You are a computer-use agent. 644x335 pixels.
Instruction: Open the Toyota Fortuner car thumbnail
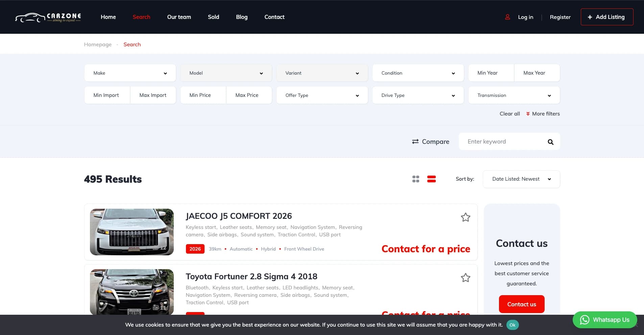[132, 292]
